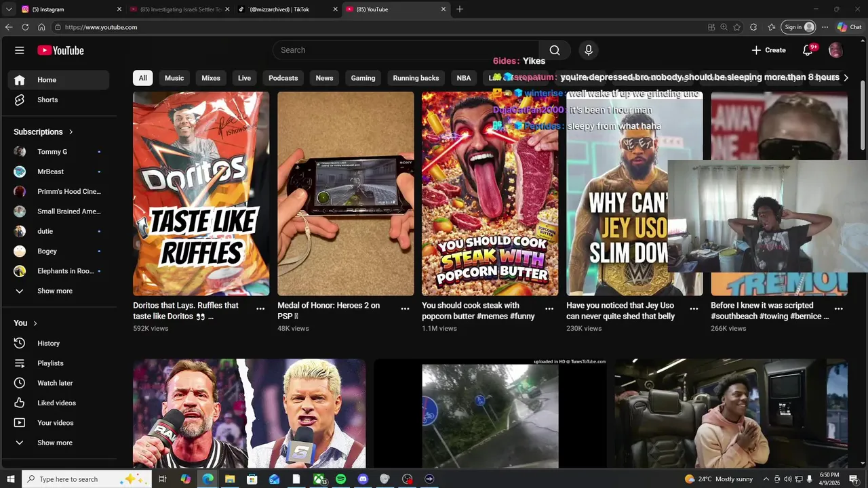Screen dimensions: 868x488
Task: Click the YouTube logo
Action: click(x=60, y=50)
